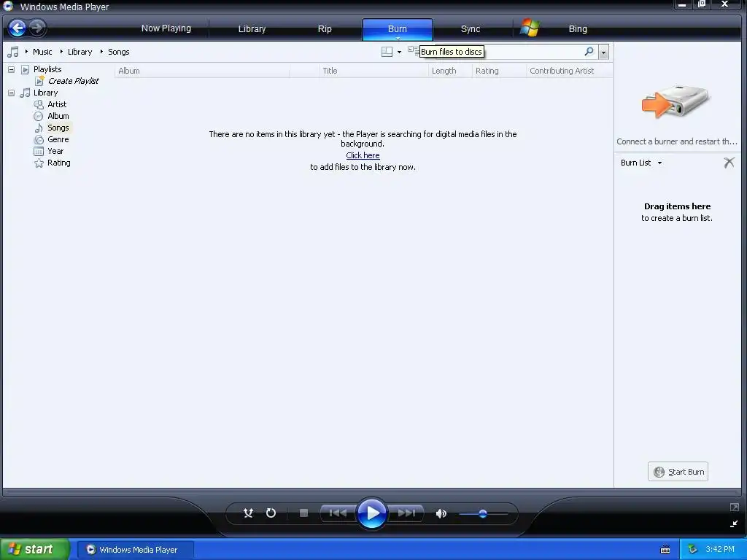Select Songs in the Library tree

(x=58, y=128)
